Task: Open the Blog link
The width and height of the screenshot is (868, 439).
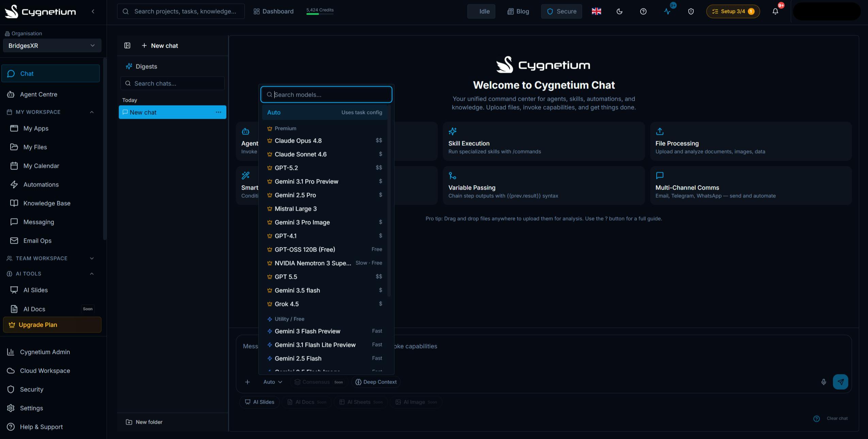Action: pyautogui.click(x=518, y=12)
